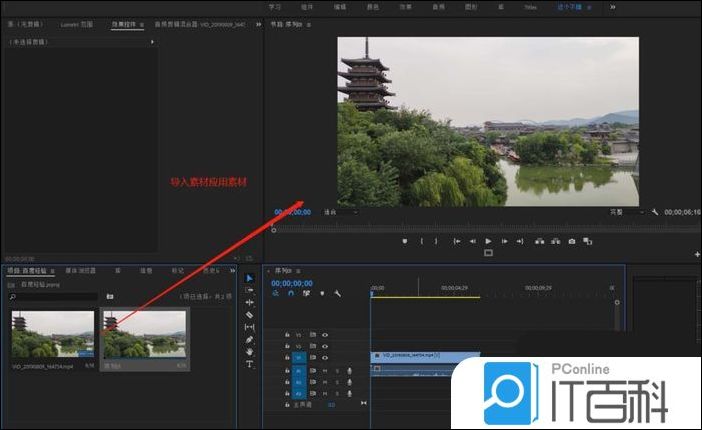Step forward one frame

pyautogui.click(x=505, y=241)
